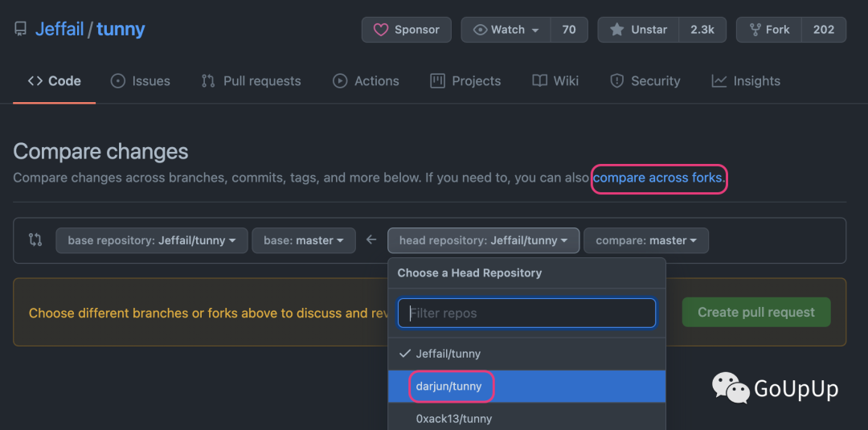The width and height of the screenshot is (868, 430).
Task: Click the Unstar button
Action: click(638, 30)
